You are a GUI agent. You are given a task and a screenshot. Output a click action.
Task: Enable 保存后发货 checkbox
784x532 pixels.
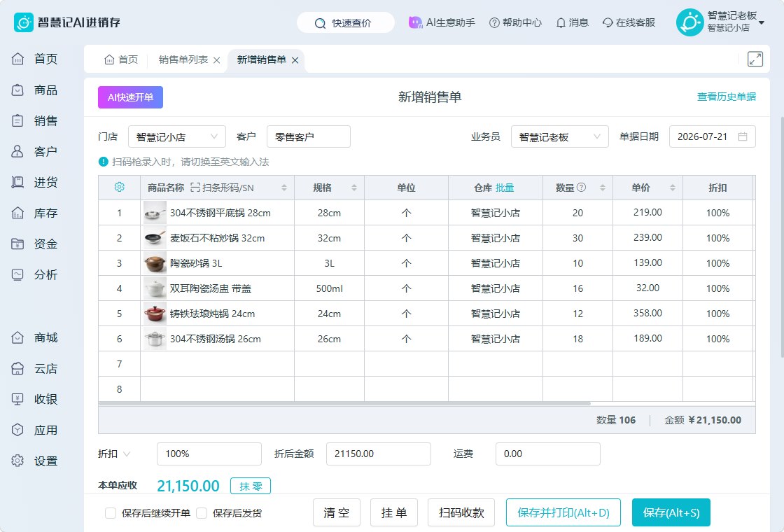(x=202, y=513)
